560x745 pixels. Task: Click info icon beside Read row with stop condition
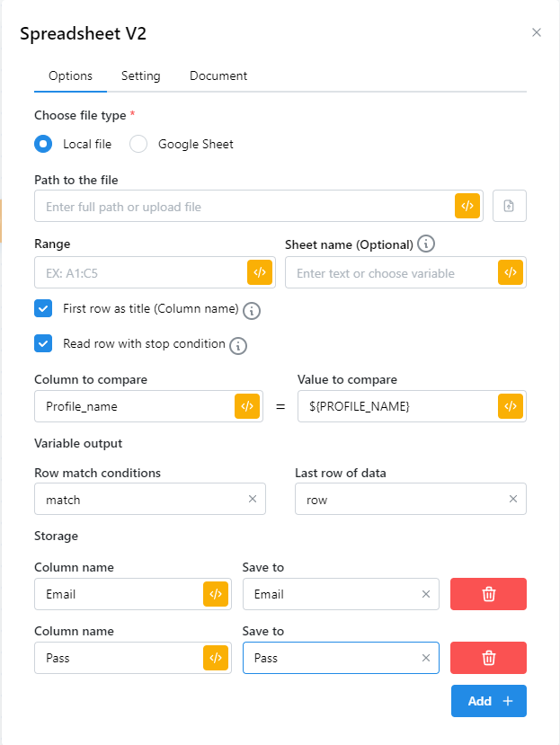coord(238,345)
